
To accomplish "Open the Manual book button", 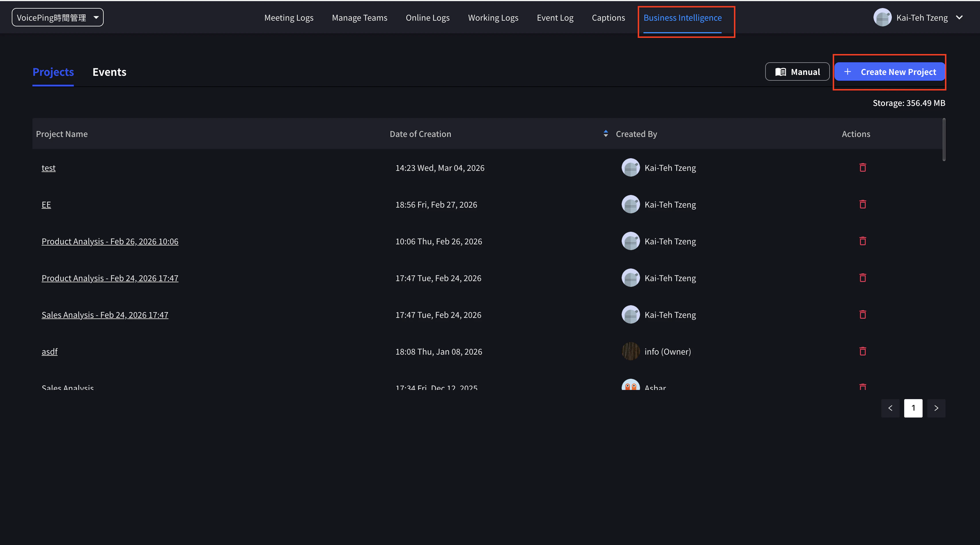I will (797, 72).
